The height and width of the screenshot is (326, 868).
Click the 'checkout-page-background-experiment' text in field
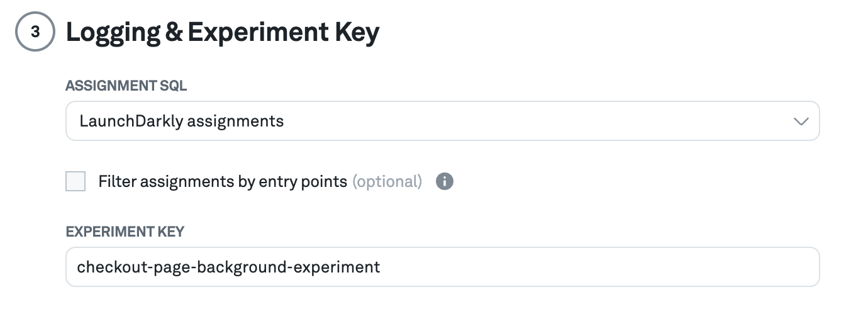228,267
